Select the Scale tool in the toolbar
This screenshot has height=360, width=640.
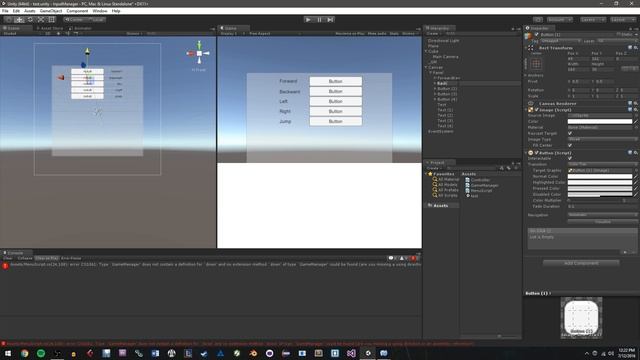click(x=41, y=20)
